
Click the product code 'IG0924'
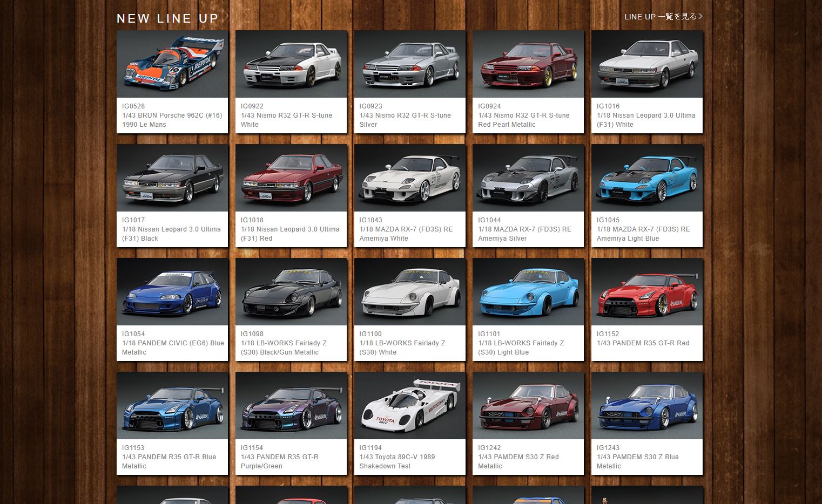[489, 106]
